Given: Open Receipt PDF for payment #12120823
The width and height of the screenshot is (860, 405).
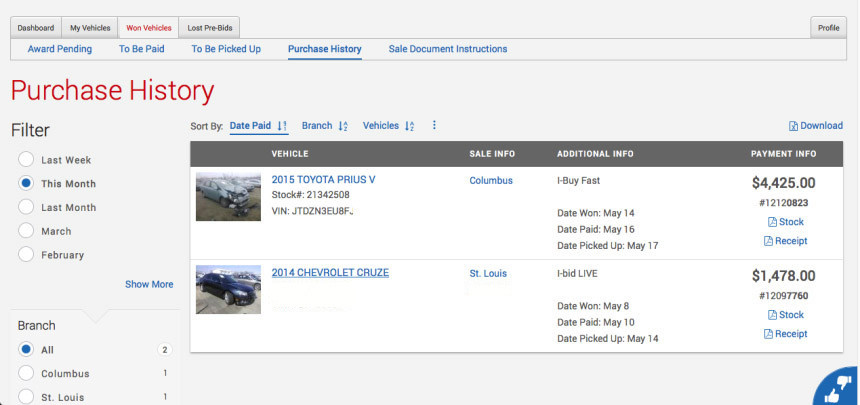Looking at the screenshot, I should (x=785, y=241).
